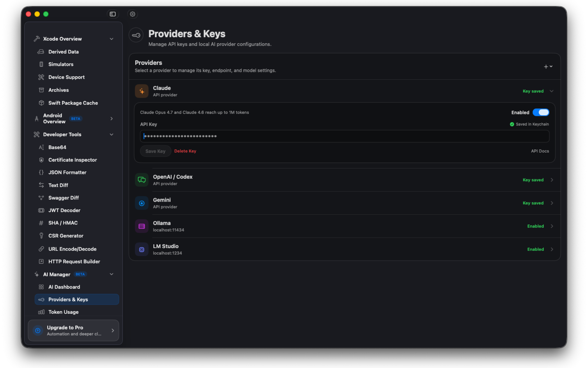588x368 pixels.
Task: Click the JWT Decoder icon
Action: point(41,210)
